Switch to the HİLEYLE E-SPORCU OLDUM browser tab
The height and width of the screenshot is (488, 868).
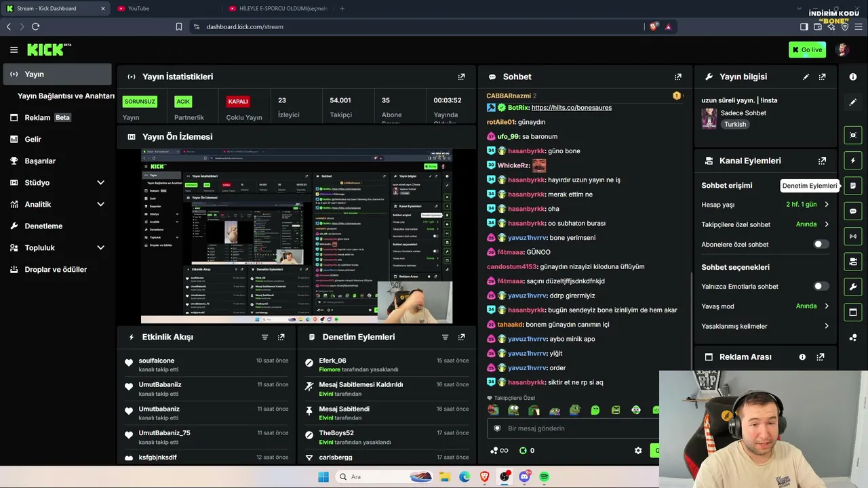click(x=278, y=8)
